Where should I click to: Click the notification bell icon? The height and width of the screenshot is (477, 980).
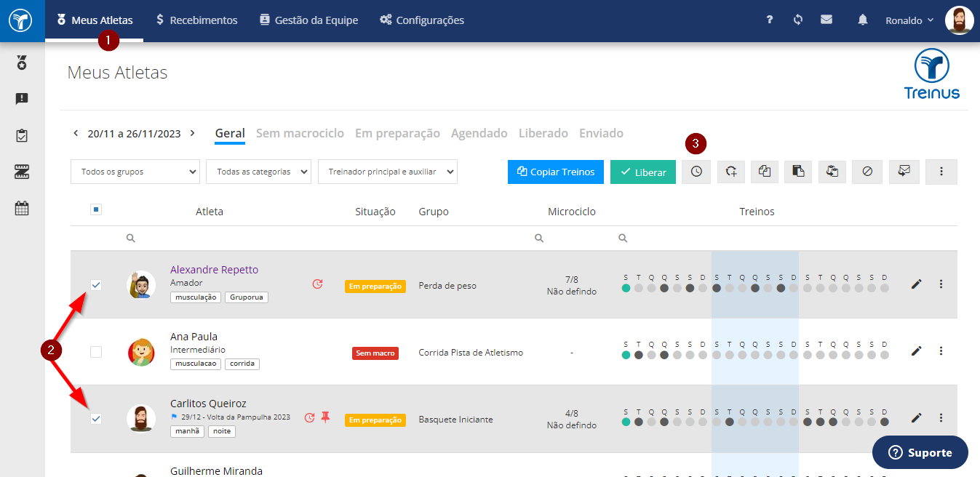tap(863, 20)
